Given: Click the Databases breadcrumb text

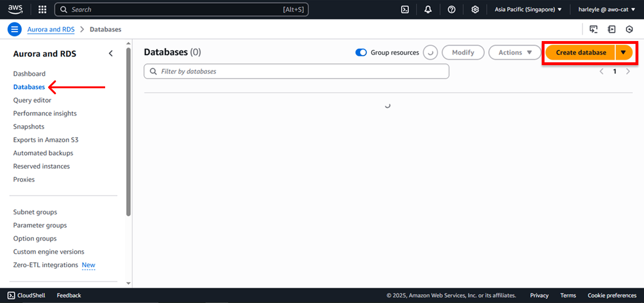Looking at the screenshot, I should 106,29.
